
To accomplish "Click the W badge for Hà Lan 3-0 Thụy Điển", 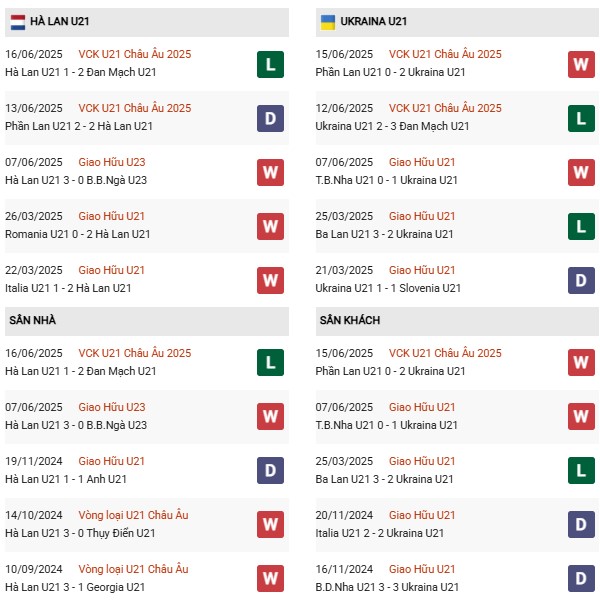I will coord(270,524).
